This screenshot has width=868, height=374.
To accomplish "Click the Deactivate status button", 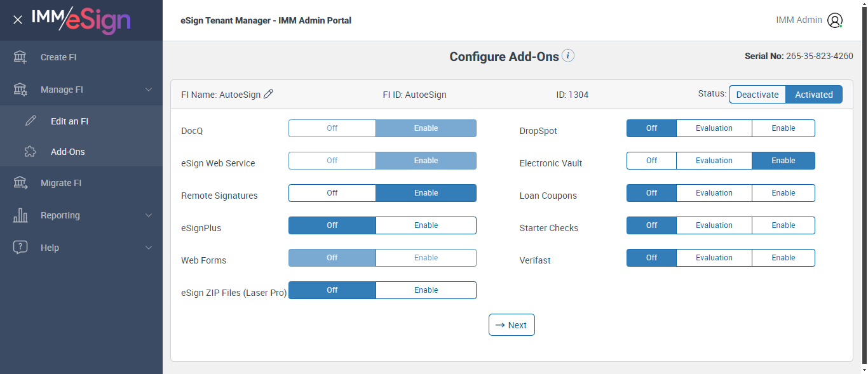I will click(757, 95).
